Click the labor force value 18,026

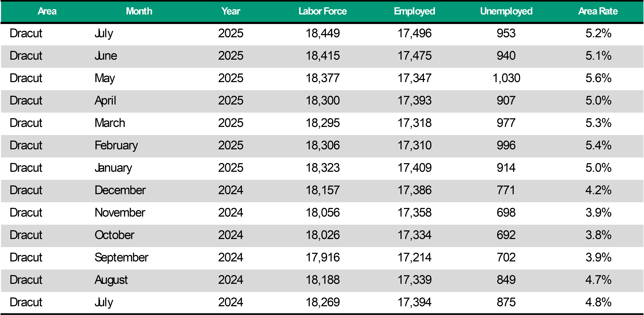tap(322, 235)
